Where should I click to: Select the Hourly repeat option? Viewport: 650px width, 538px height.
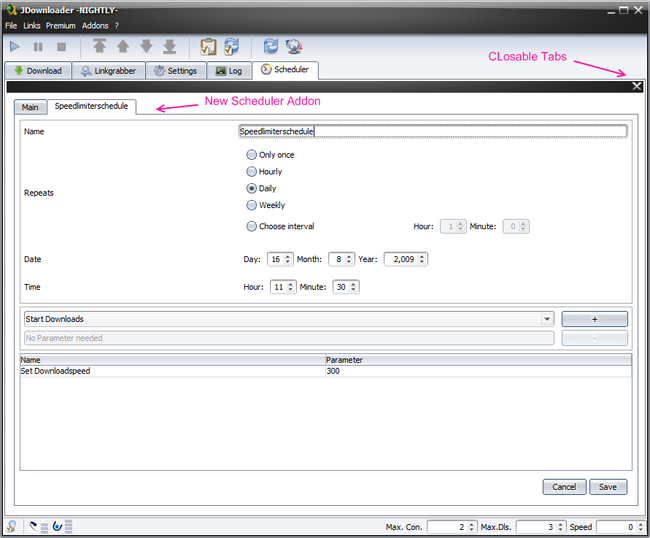[264, 172]
